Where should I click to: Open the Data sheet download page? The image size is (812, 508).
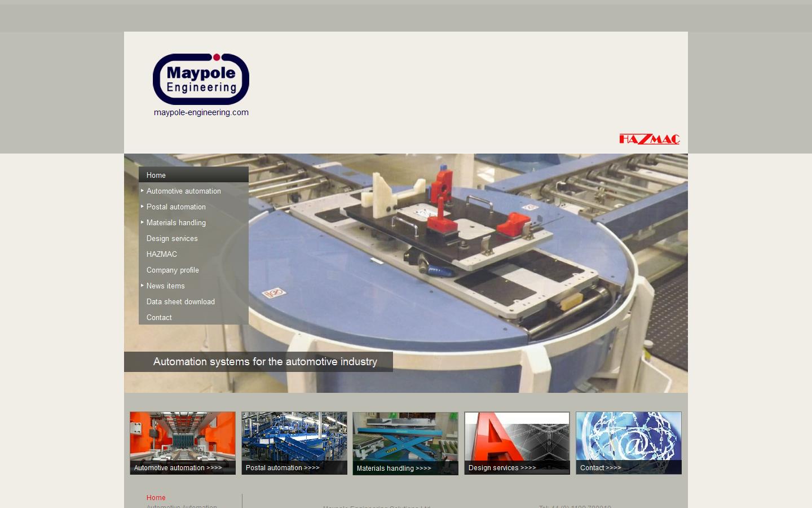point(180,301)
